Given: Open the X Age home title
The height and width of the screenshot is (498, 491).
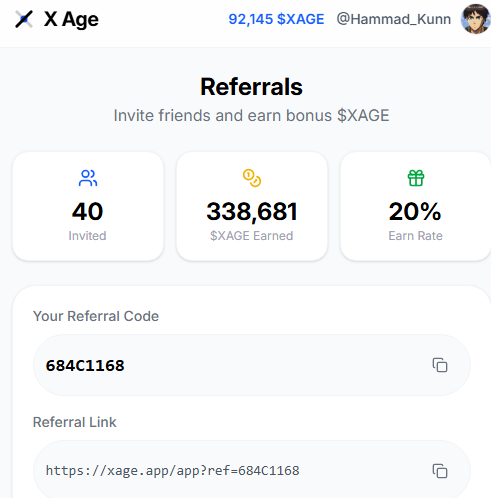Looking at the screenshot, I should (x=71, y=19).
